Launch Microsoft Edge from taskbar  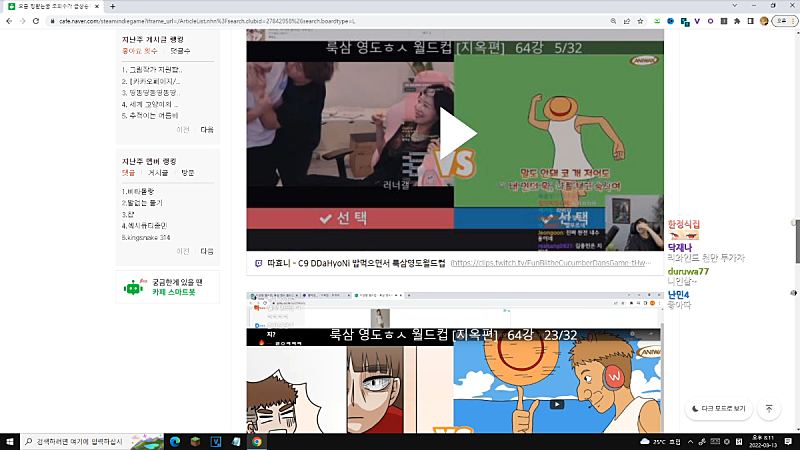point(175,442)
